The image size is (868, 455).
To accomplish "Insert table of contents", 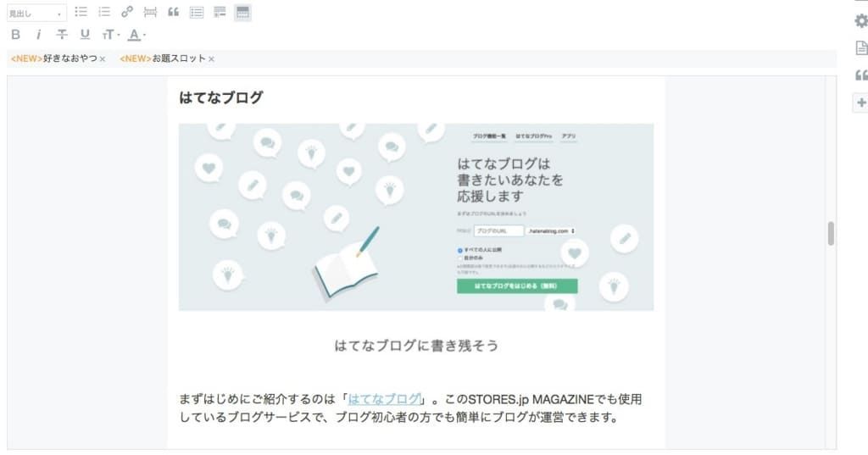I will [197, 12].
